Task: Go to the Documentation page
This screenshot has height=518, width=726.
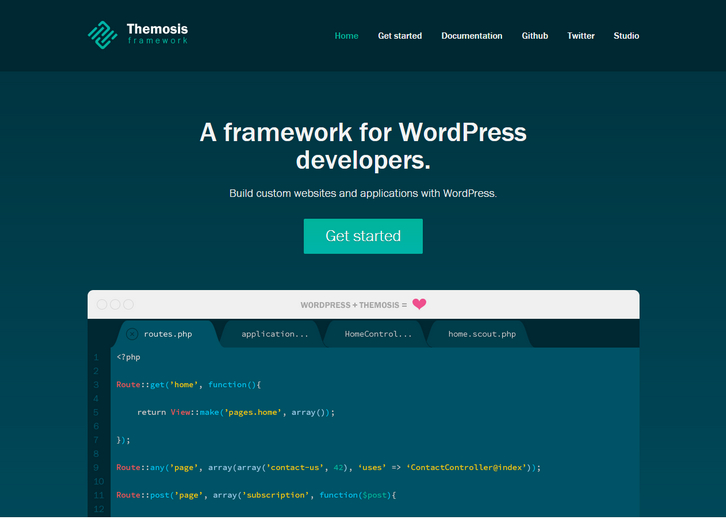Action: coord(471,36)
